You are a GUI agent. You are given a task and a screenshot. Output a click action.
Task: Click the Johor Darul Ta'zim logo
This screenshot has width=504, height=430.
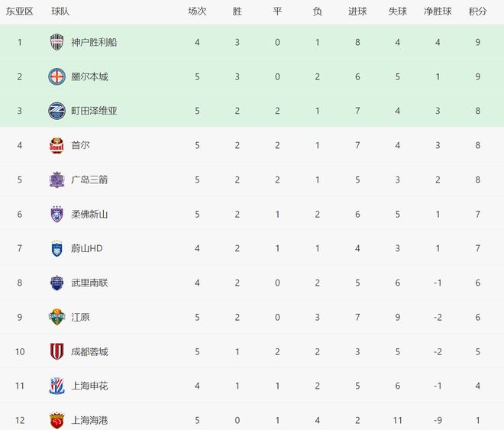tap(57, 214)
